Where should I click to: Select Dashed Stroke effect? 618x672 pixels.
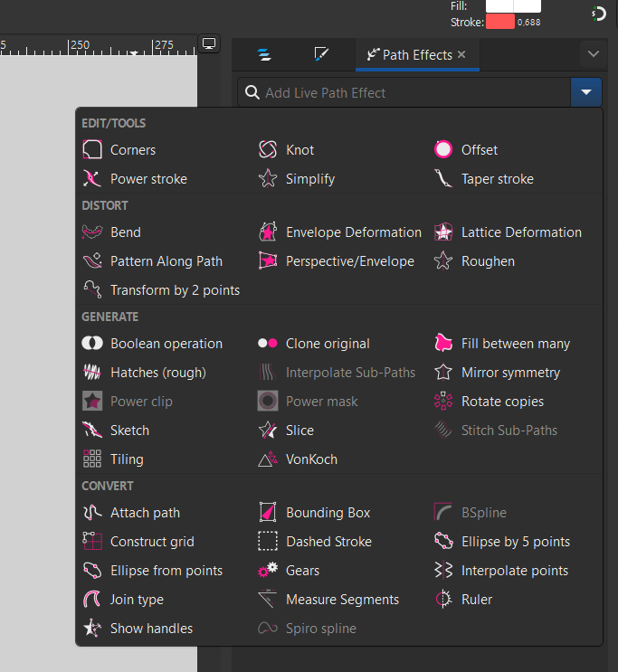(x=315, y=541)
